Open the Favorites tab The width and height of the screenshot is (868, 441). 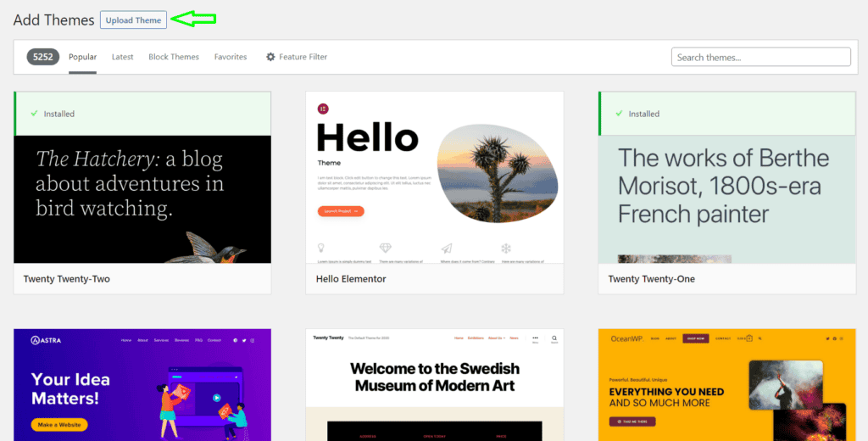click(x=231, y=57)
